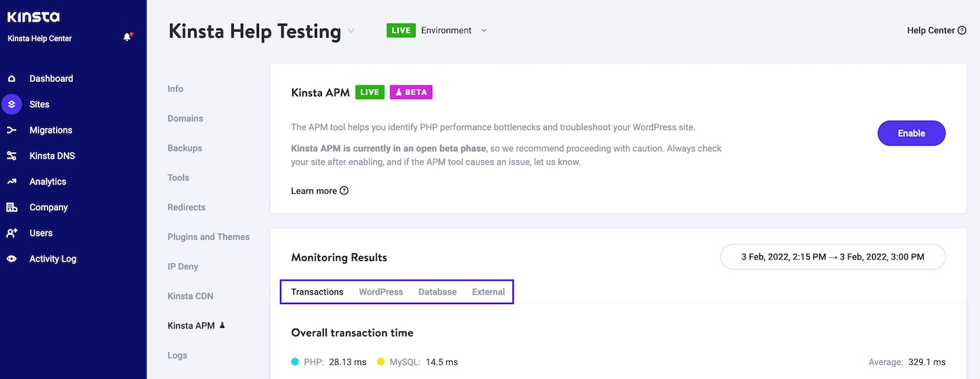Open the Backups site section
Image resolution: width=980 pixels, height=379 pixels.
[185, 148]
